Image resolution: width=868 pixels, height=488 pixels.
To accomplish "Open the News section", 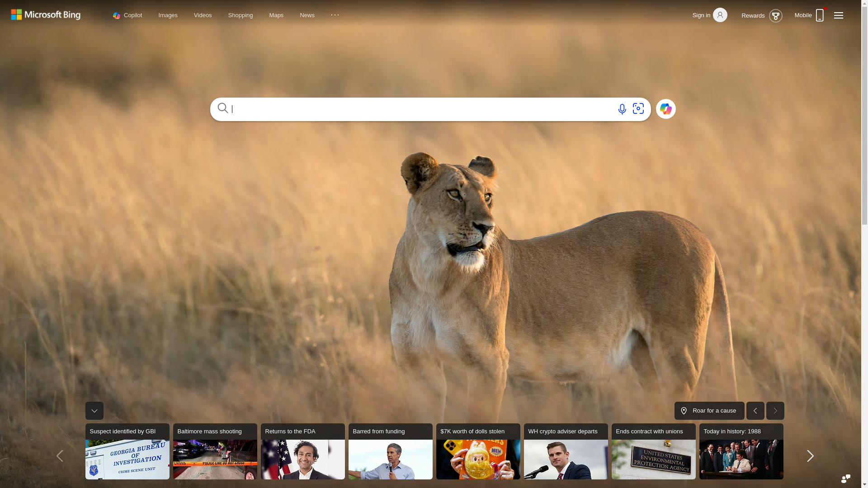I will 307,15.
